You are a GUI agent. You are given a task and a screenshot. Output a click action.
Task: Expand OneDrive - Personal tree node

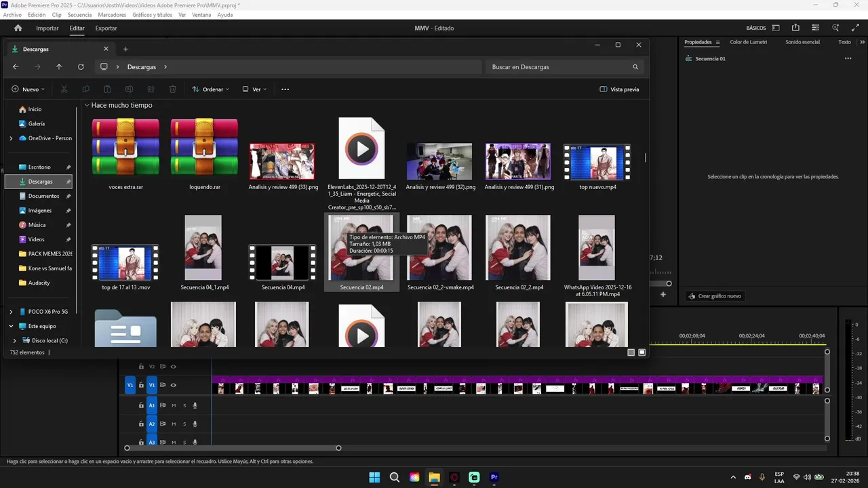[x=11, y=138]
